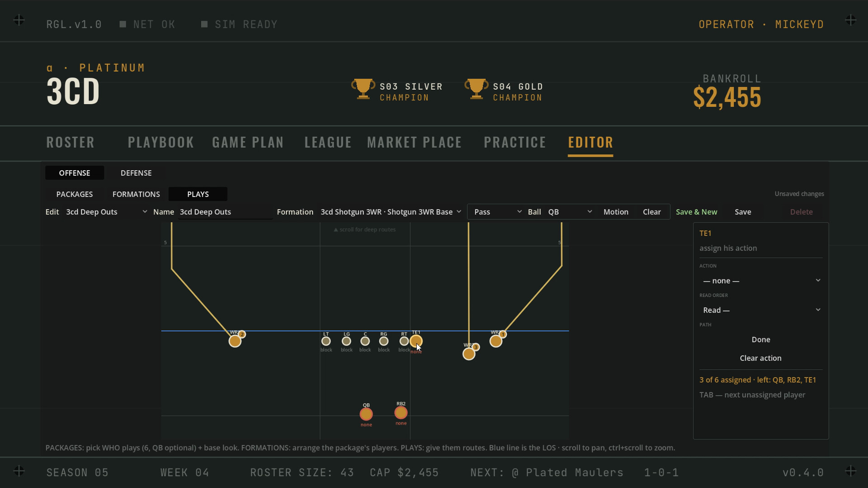Select the RG lineman marker
This screenshot has height=488, width=868.
(x=384, y=341)
